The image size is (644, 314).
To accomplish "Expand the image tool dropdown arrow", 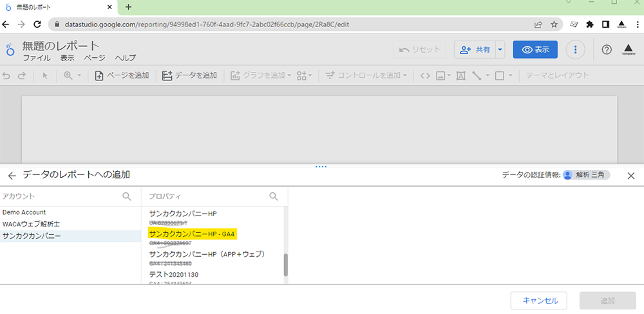I will pos(449,75).
